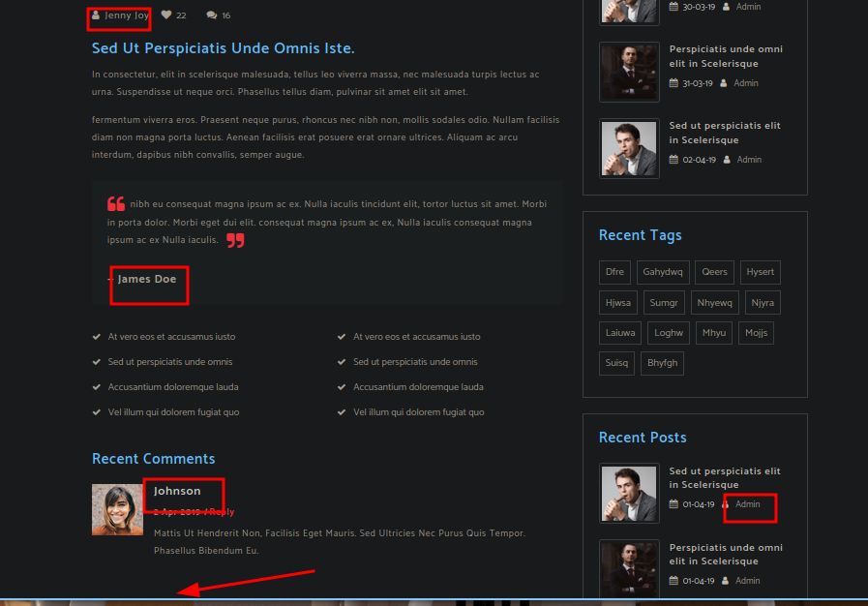Choose the Sumgr tag
Image resolution: width=868 pixels, height=606 pixels.
click(x=664, y=303)
